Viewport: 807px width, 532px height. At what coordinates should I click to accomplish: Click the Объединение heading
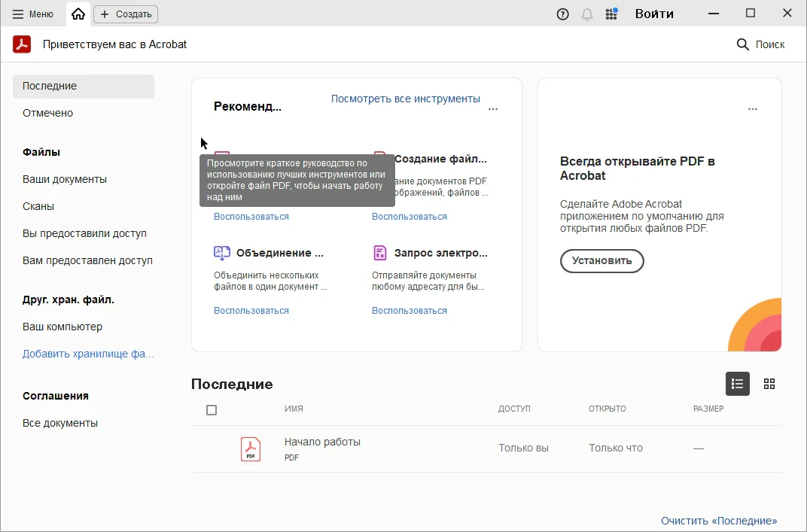tap(280, 253)
